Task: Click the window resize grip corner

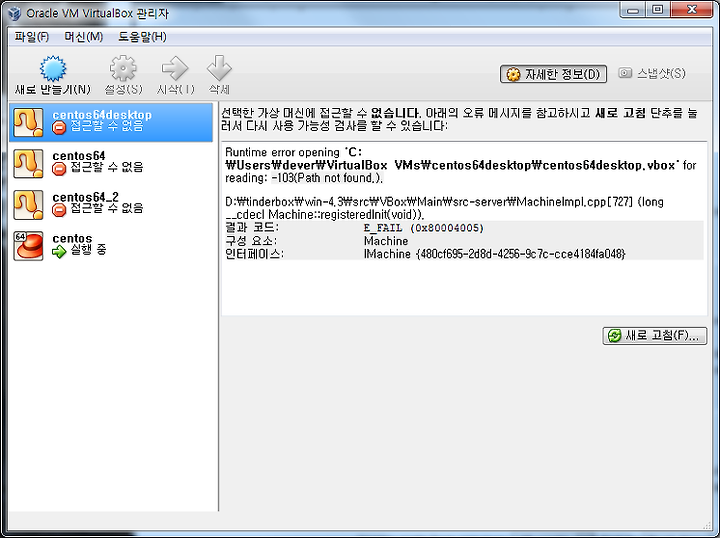Action: click(708, 525)
